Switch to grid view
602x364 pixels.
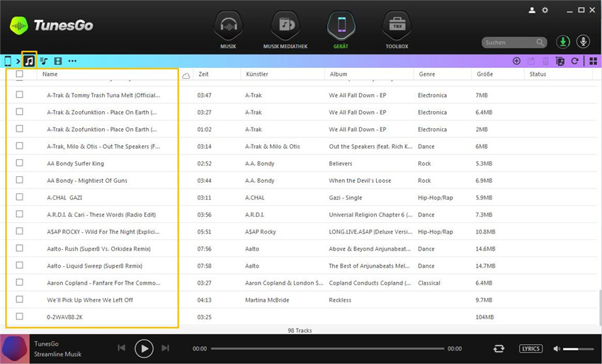594,61
